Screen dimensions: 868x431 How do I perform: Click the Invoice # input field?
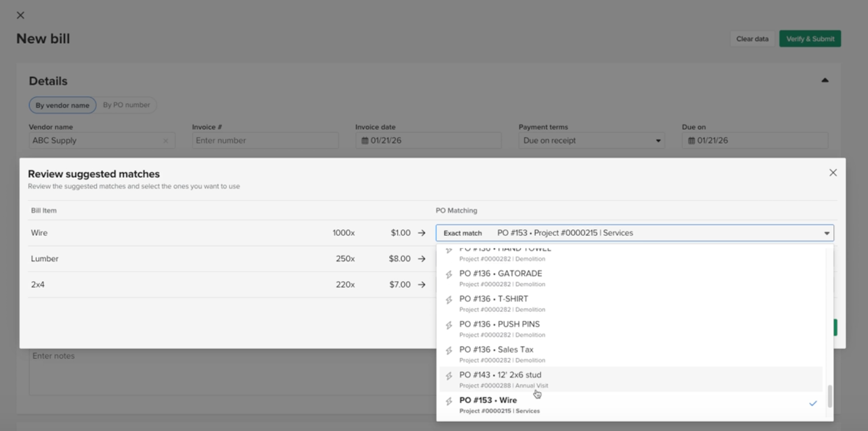tap(265, 141)
